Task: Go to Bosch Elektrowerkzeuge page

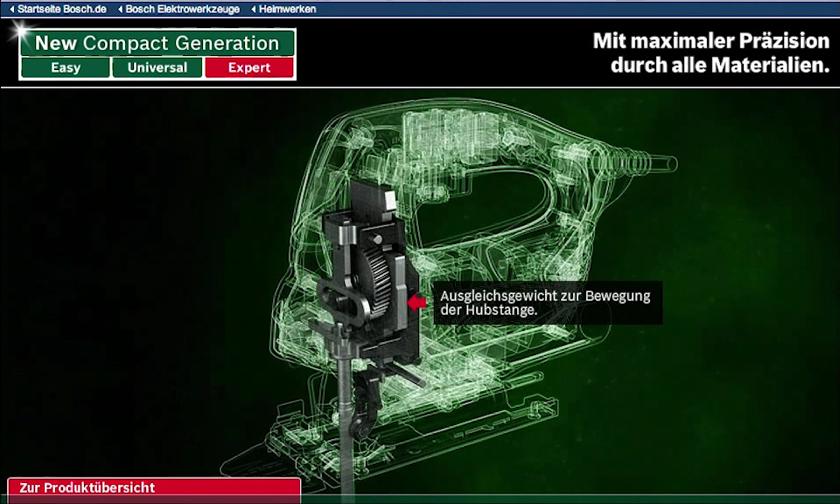Action: tap(182, 10)
